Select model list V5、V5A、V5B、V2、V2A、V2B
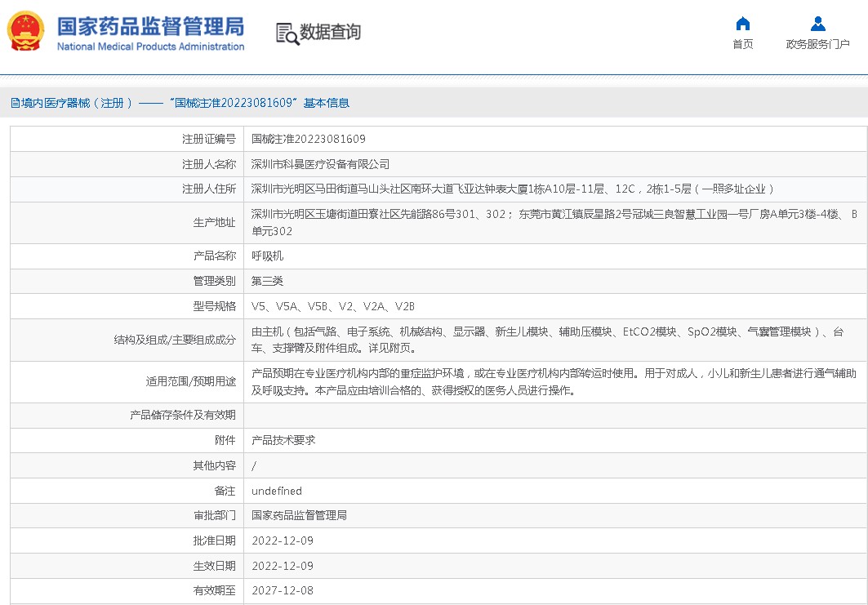This screenshot has height=605, width=868. (332, 306)
